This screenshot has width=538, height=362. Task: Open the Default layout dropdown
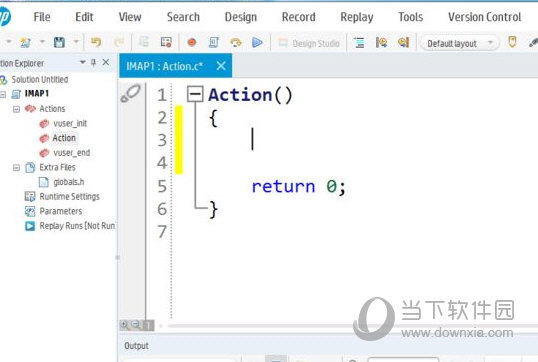coord(459,43)
